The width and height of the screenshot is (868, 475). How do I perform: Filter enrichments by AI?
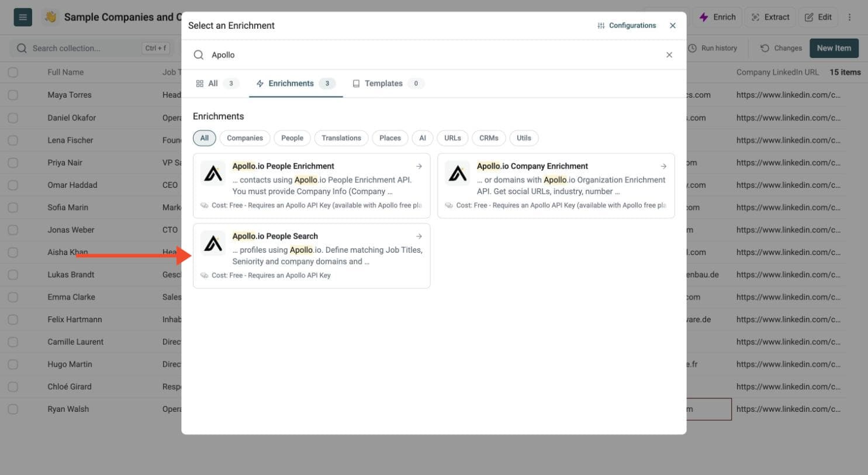423,138
